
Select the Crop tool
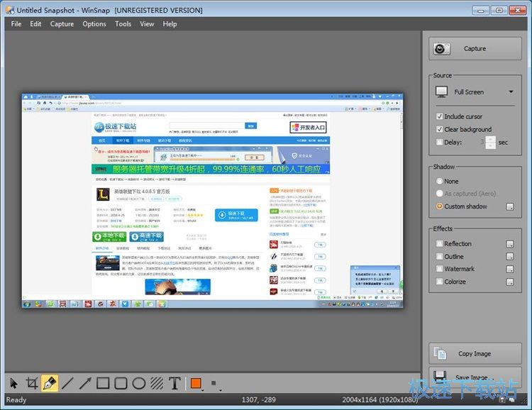coord(31,383)
